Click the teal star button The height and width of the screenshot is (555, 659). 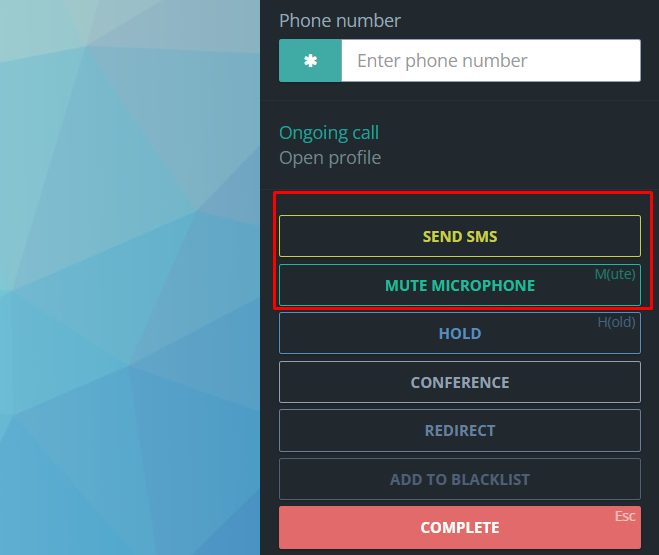[310, 61]
